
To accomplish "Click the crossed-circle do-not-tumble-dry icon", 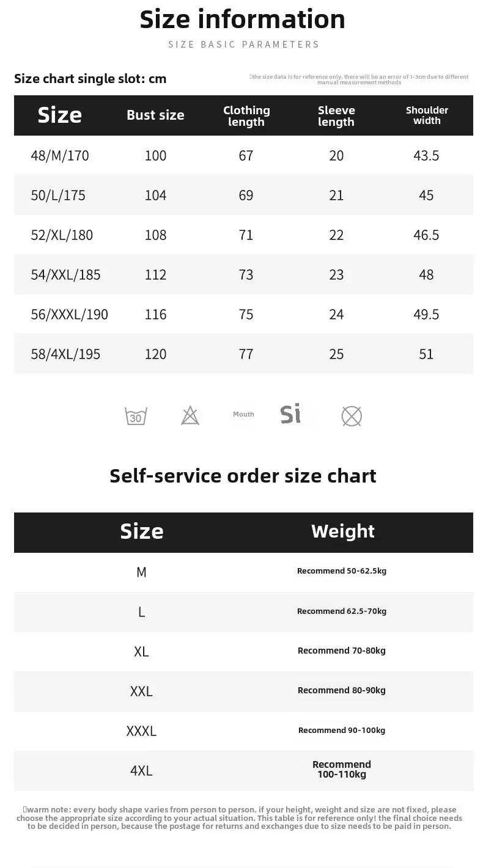I will (352, 417).
